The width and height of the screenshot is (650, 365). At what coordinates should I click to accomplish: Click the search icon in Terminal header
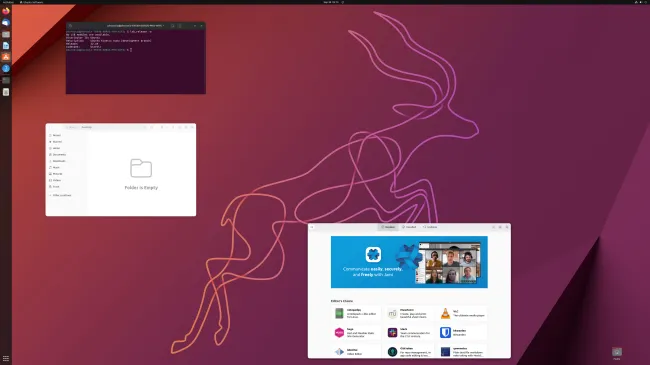tap(172, 26)
